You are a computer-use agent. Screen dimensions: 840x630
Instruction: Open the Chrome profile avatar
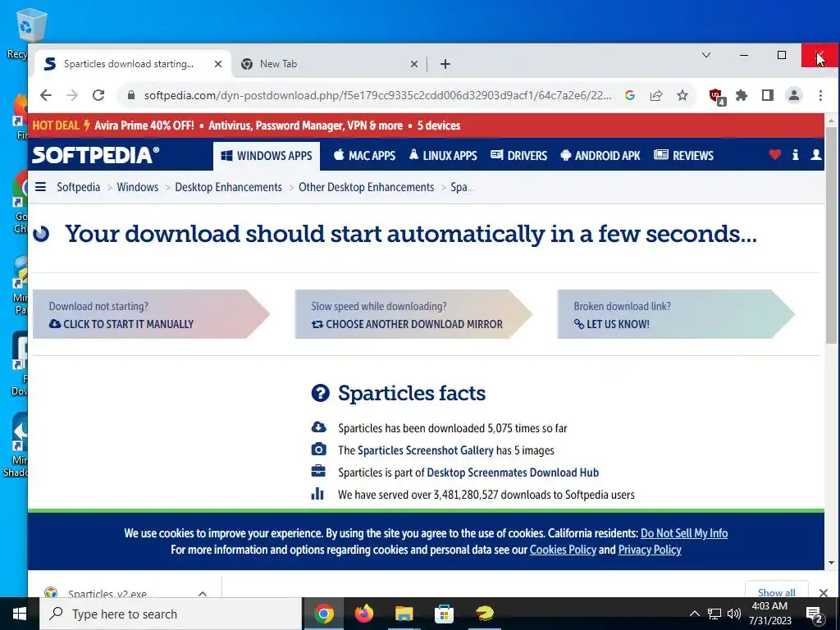[794, 95]
